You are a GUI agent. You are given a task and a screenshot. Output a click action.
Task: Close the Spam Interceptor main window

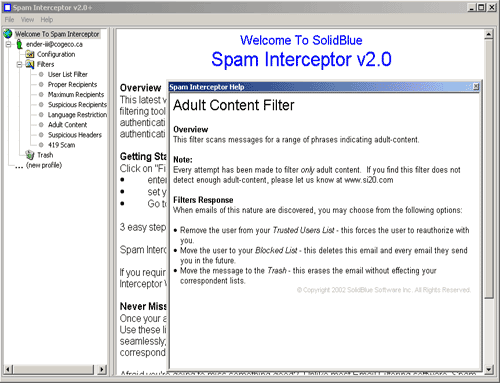492,7
